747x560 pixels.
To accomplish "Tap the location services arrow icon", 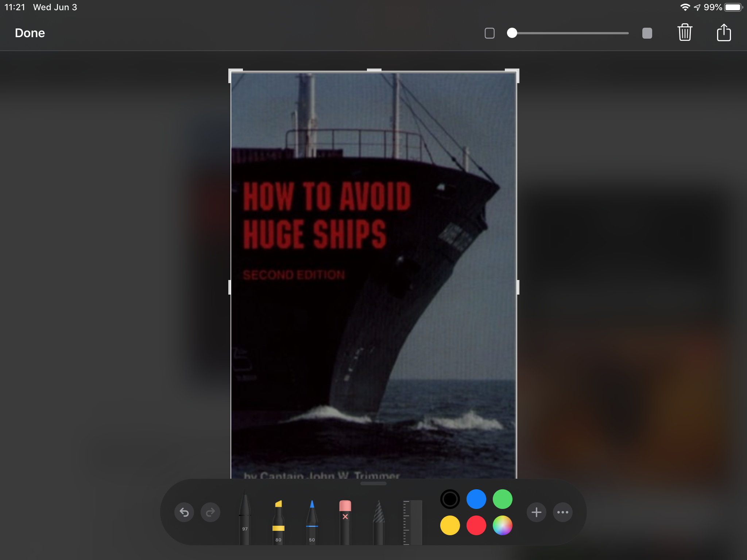I will pyautogui.click(x=697, y=7).
